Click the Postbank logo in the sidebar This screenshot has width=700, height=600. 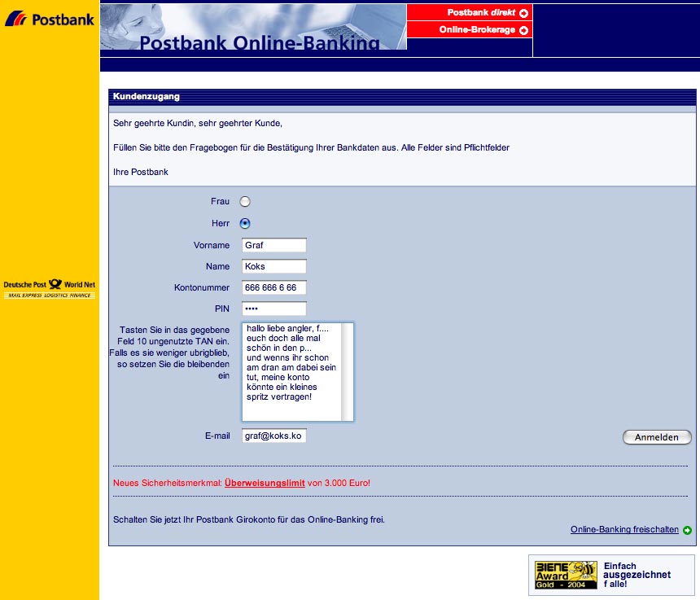[x=49, y=19]
